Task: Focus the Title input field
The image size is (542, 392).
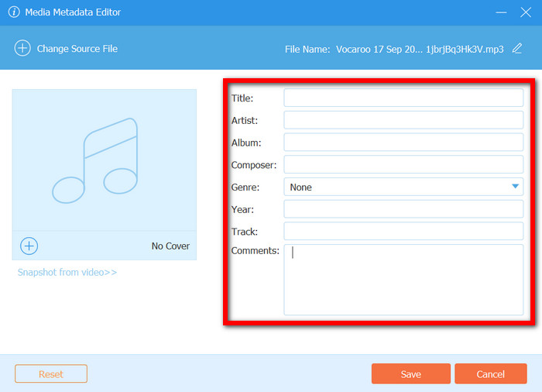Action: (403, 98)
